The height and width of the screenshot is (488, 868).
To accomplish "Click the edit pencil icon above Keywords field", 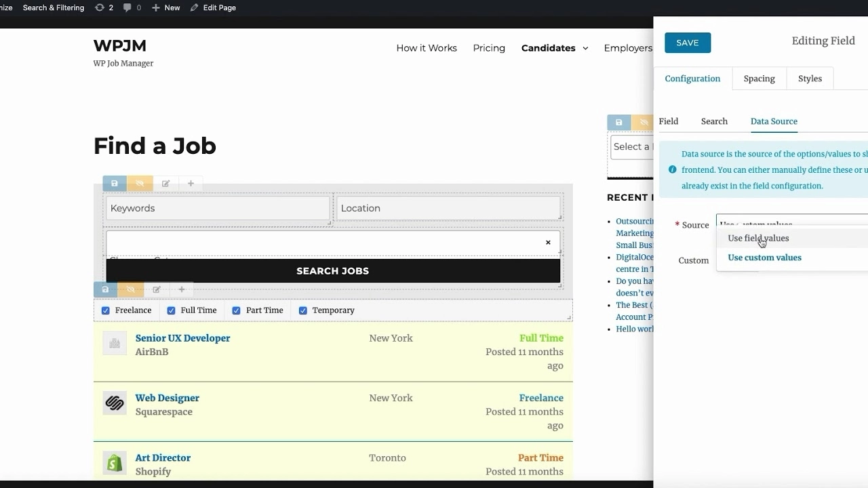I will tap(165, 184).
